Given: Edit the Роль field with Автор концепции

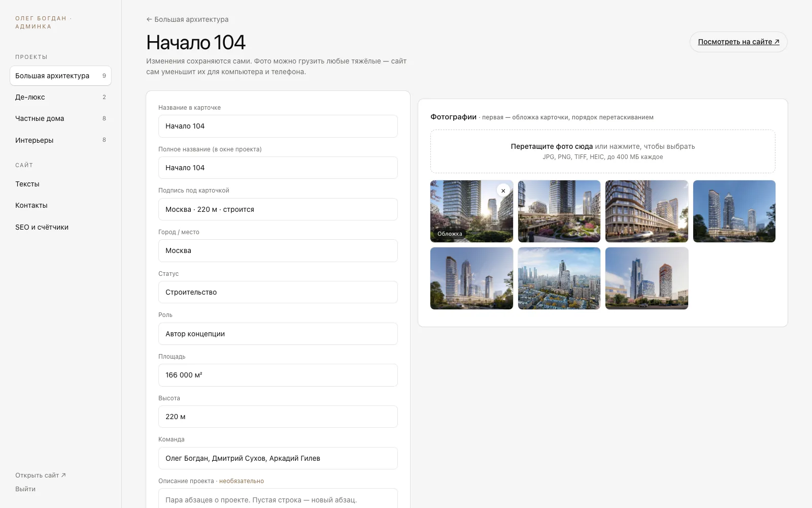Looking at the screenshot, I should click(278, 334).
